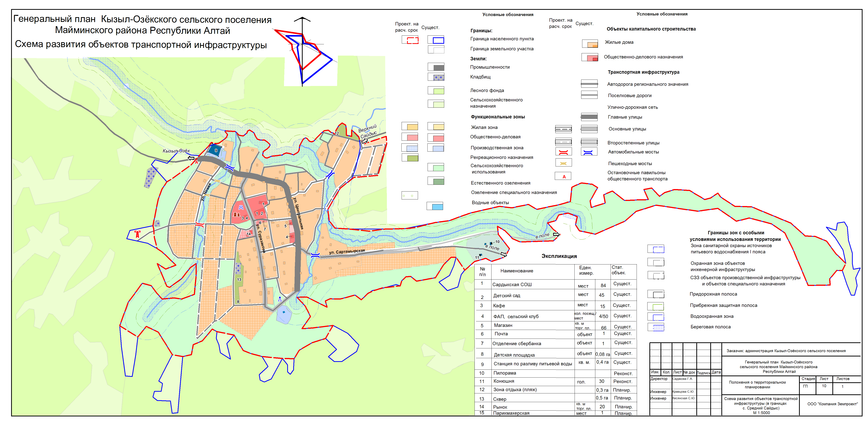Screen dimensions: 868x423
Task: Click red dashed Граница населенного пункта sample
Action: (x=410, y=40)
